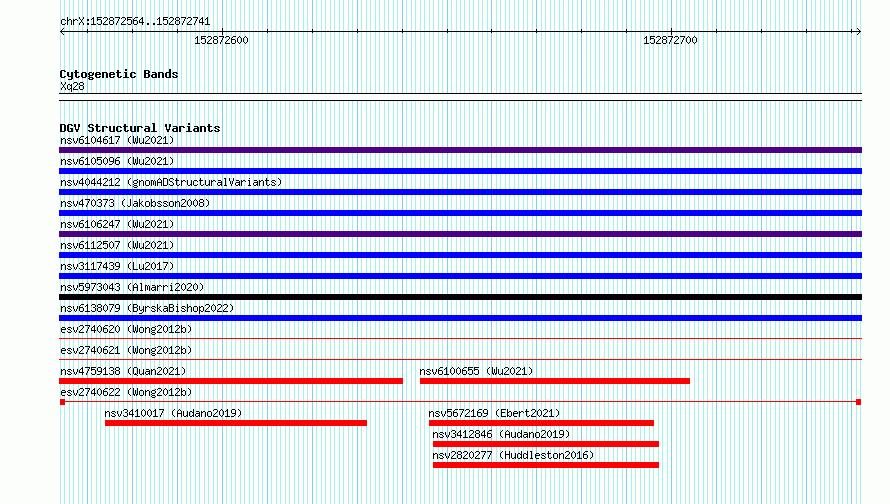This screenshot has height=504, width=890.
Task: Select variant label nsv4759138 (Quan2021)
Action: 123,371
